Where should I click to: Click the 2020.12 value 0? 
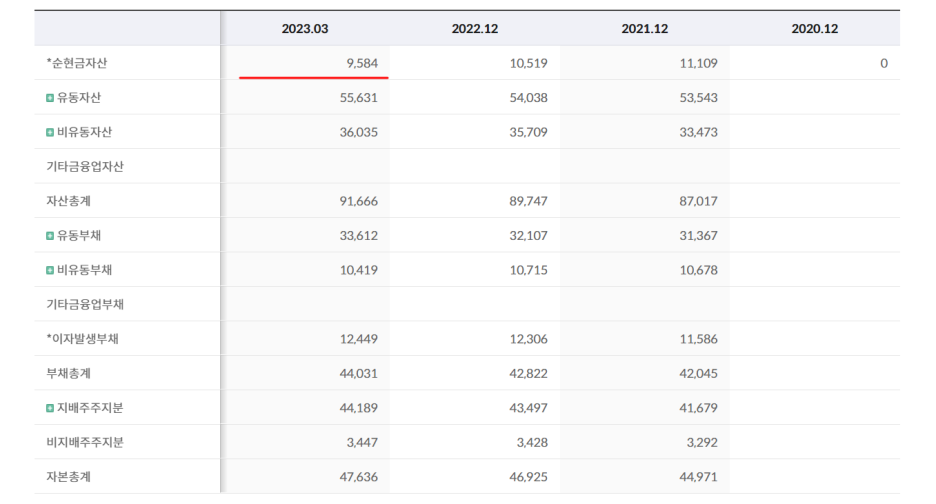[x=884, y=63]
